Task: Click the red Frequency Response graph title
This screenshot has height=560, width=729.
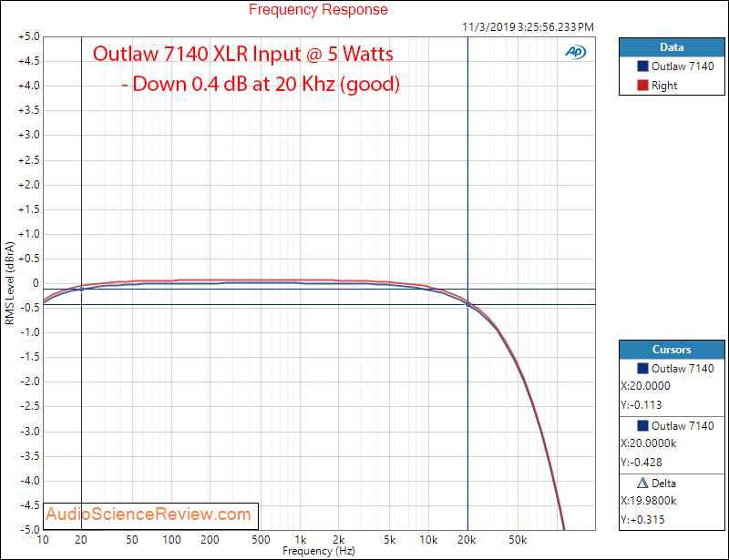Action: coord(318,9)
